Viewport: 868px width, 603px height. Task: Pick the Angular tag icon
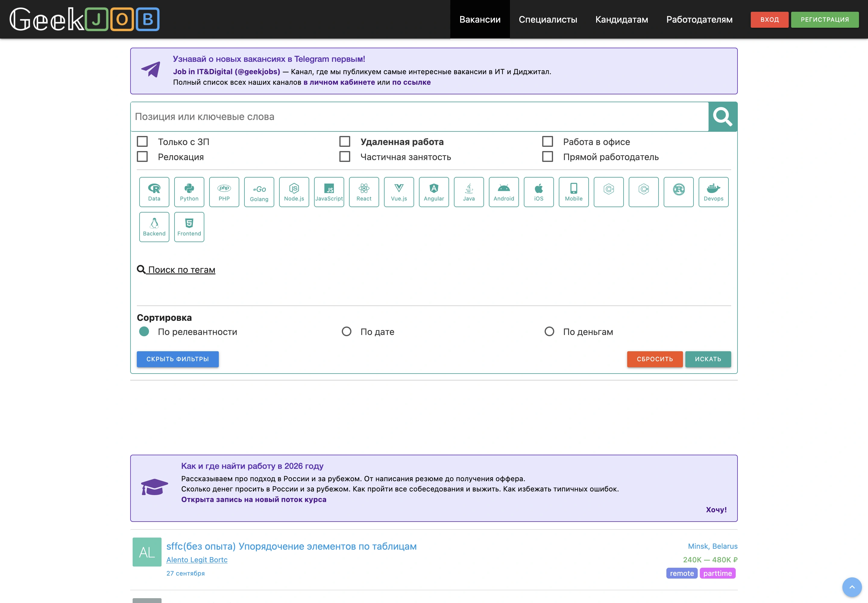click(x=434, y=192)
